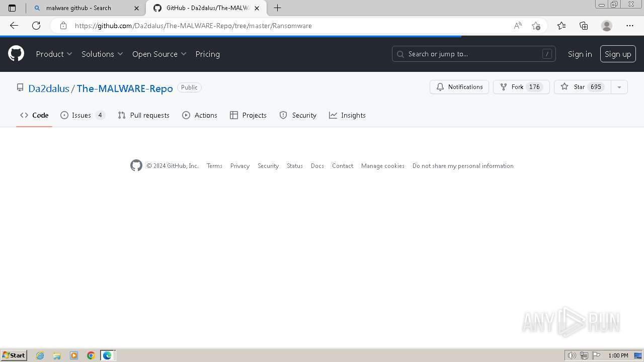Click the network tray icon
This screenshot has width=644, height=362.
coord(584,355)
